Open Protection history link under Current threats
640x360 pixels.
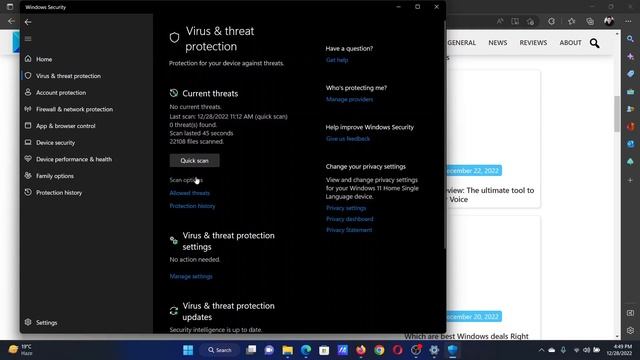[x=192, y=206]
